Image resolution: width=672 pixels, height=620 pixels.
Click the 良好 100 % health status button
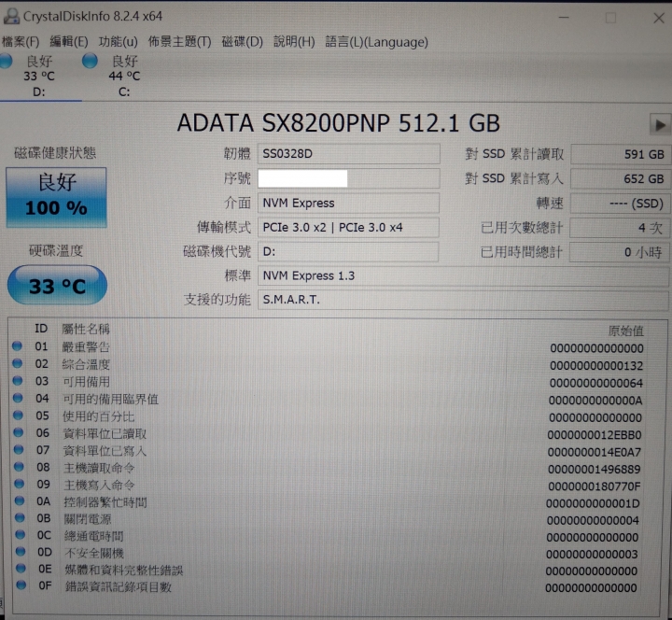point(56,197)
